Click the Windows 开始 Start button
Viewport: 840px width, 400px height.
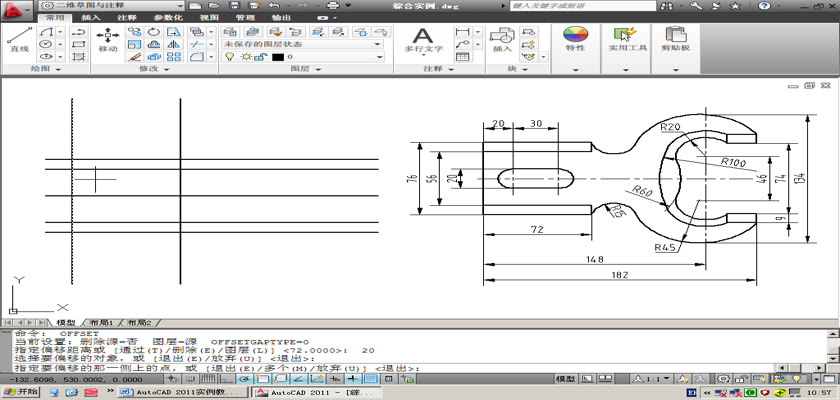[x=20, y=393]
